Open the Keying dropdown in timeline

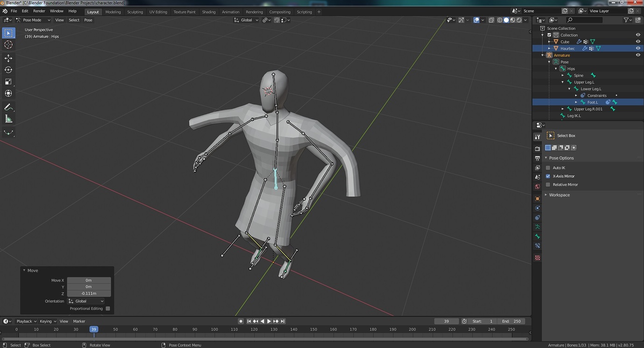(48, 321)
